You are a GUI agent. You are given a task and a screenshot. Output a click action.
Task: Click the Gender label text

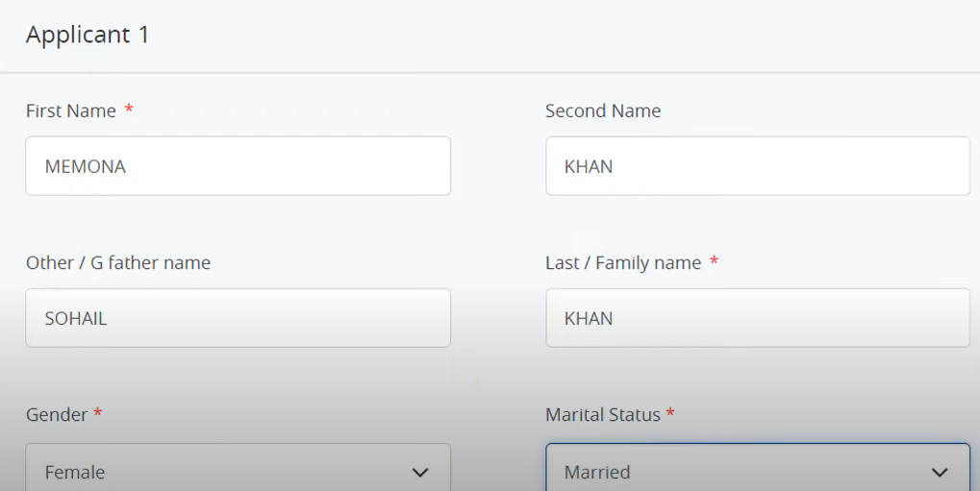[x=56, y=415]
